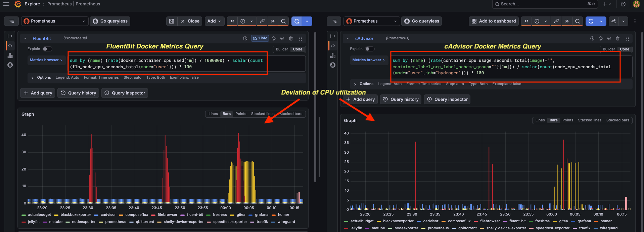Toggle content outline in left pane

pos(11,21)
